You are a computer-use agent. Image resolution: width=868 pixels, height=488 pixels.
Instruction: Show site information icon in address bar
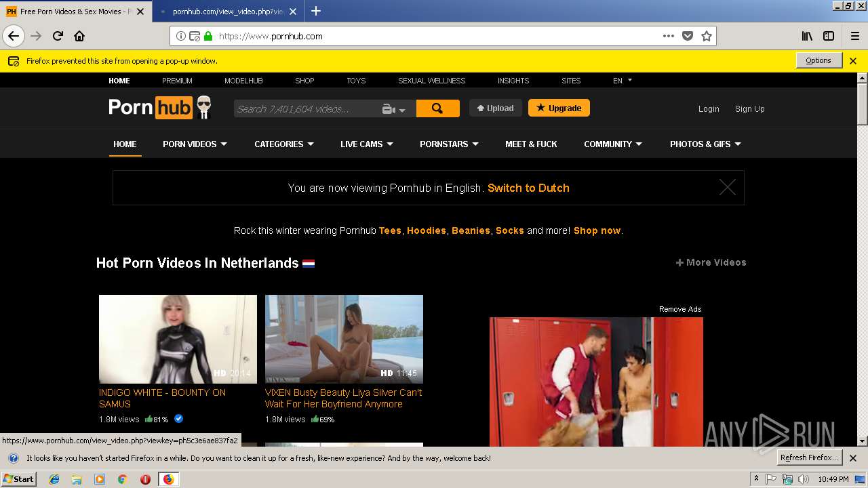[181, 36]
